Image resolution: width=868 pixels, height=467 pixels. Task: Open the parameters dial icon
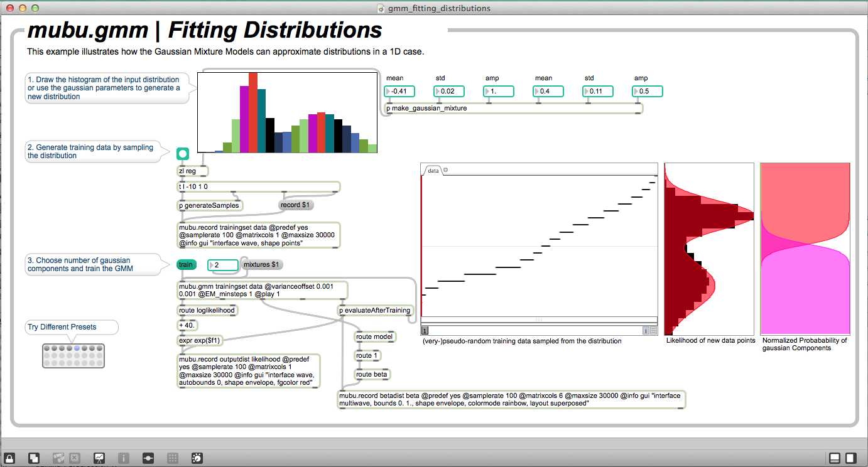tap(196, 458)
